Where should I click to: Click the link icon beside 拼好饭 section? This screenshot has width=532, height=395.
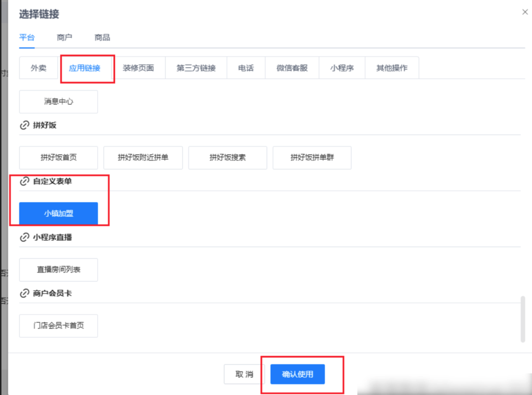tap(25, 125)
